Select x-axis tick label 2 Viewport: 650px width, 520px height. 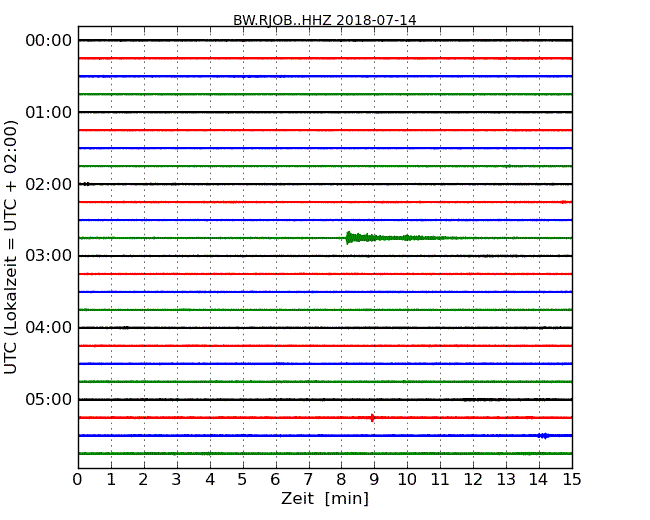pos(143,480)
